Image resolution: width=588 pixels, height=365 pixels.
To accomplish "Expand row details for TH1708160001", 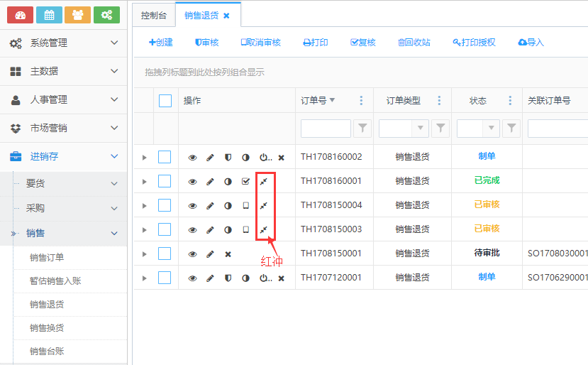I will click(x=144, y=182).
